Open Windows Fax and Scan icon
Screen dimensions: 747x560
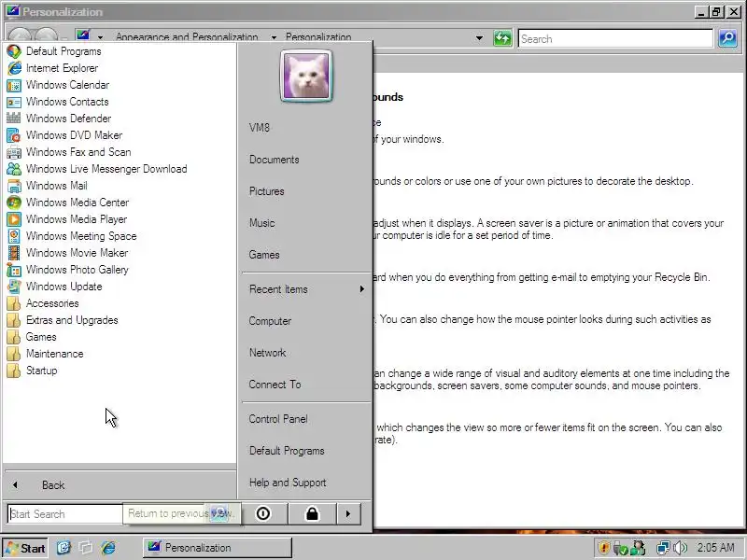click(14, 152)
